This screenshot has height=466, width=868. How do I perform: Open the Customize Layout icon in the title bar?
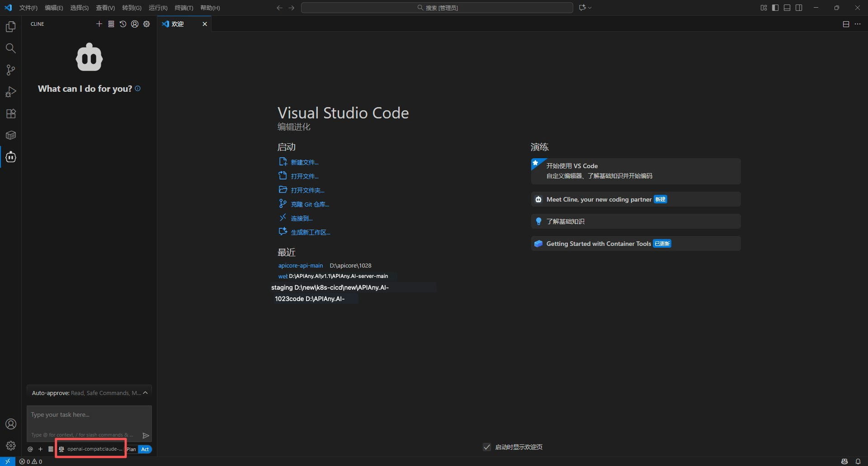(x=764, y=8)
